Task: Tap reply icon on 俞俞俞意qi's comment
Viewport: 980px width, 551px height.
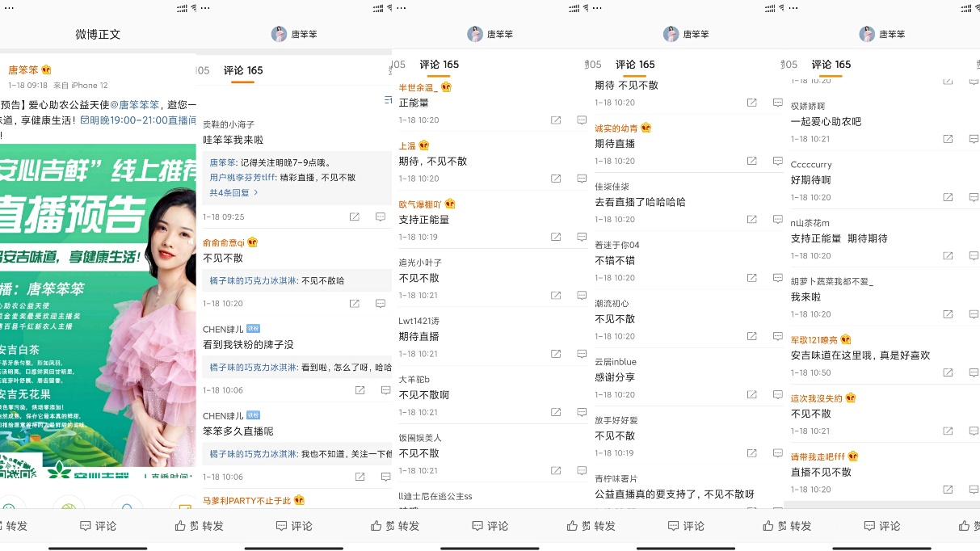Action: [x=381, y=304]
